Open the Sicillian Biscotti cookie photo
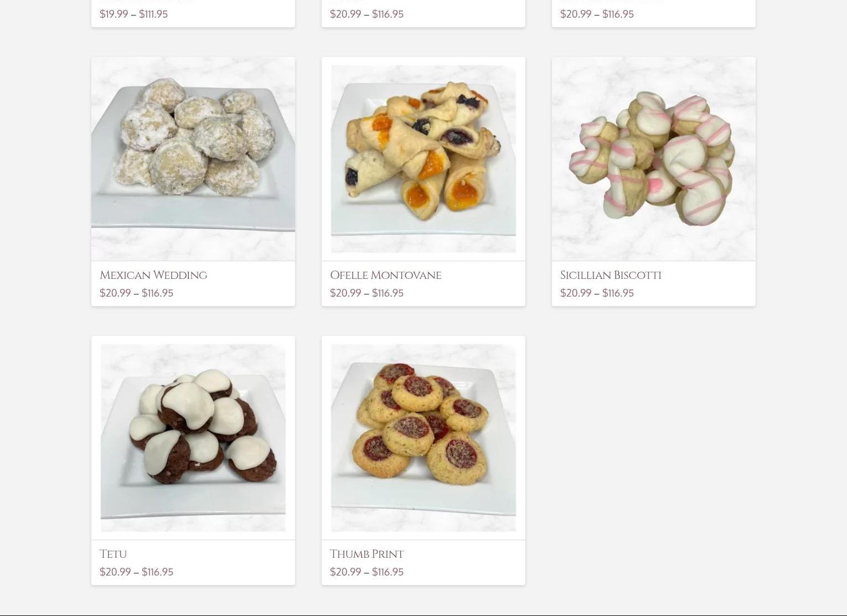 [x=654, y=159]
